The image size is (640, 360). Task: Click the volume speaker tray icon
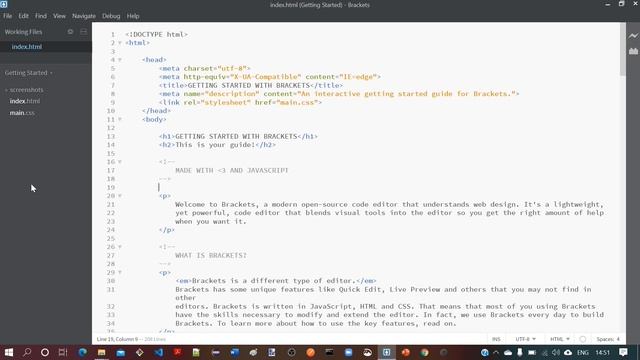[x=556, y=352]
